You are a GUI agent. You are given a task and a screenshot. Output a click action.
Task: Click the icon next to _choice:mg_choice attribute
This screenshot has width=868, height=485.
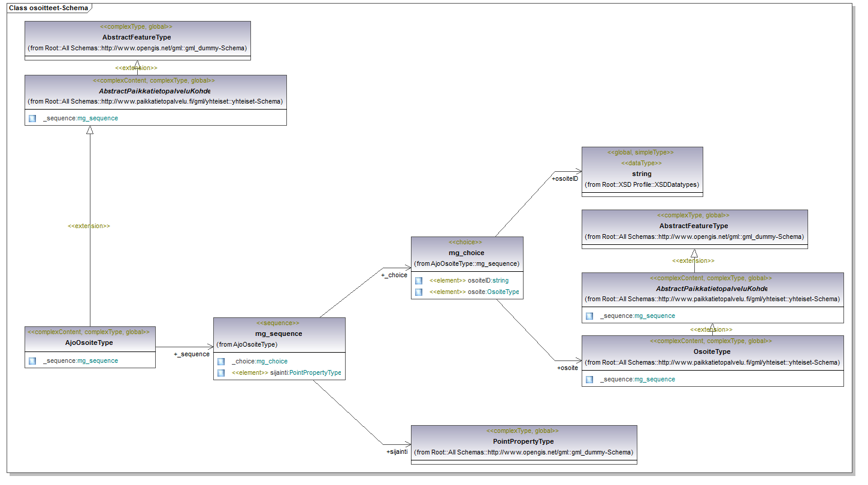pos(221,362)
